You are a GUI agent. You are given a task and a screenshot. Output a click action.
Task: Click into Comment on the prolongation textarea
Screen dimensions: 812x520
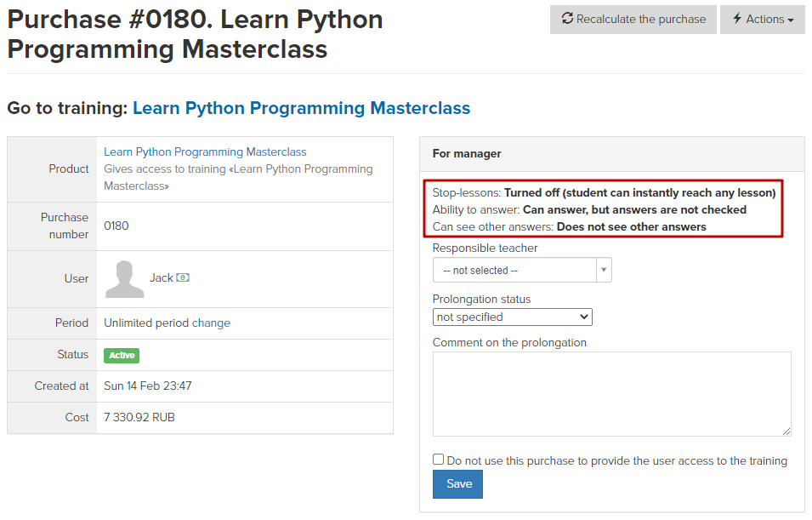[611, 394]
